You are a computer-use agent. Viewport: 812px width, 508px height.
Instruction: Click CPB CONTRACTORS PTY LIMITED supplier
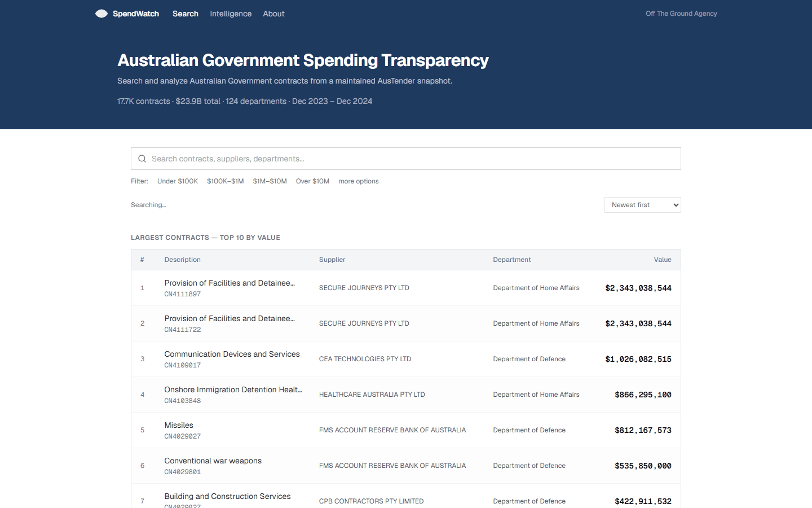372,501
